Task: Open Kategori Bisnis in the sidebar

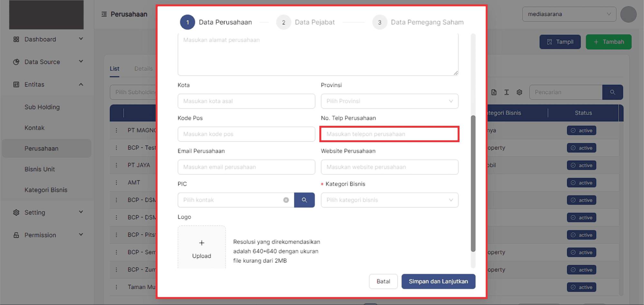Action: (x=46, y=190)
